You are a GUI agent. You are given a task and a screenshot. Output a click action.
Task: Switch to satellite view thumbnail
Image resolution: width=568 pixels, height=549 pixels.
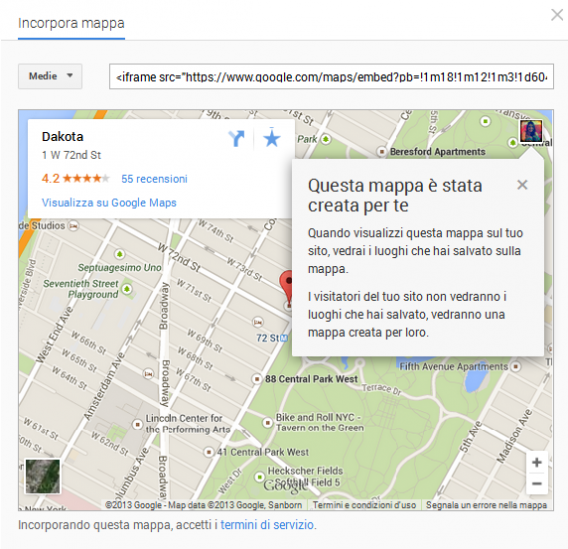click(x=42, y=476)
